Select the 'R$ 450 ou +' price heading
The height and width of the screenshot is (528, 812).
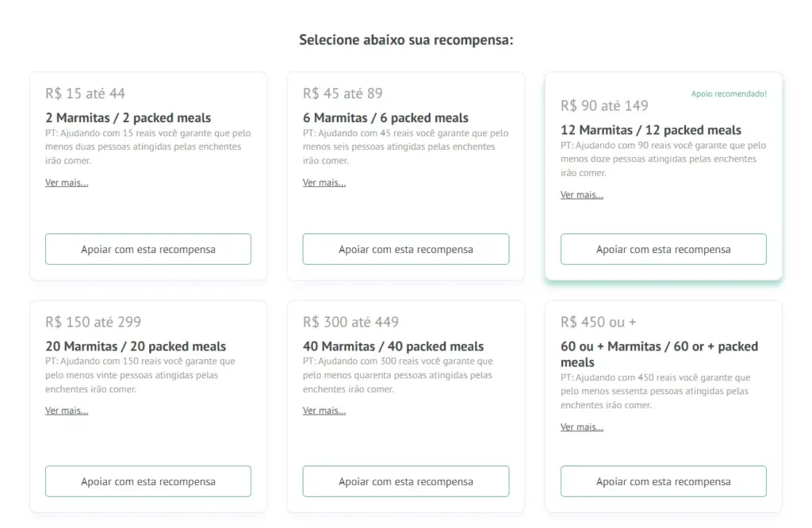(598, 322)
